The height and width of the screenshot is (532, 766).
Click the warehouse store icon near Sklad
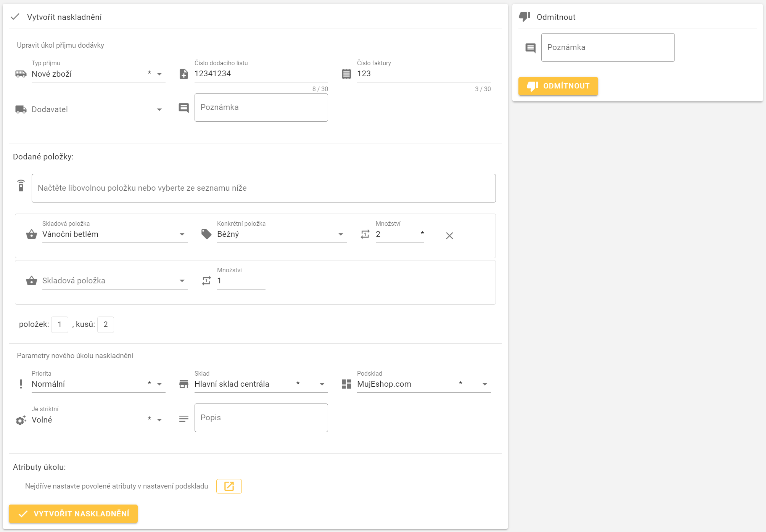click(x=183, y=384)
